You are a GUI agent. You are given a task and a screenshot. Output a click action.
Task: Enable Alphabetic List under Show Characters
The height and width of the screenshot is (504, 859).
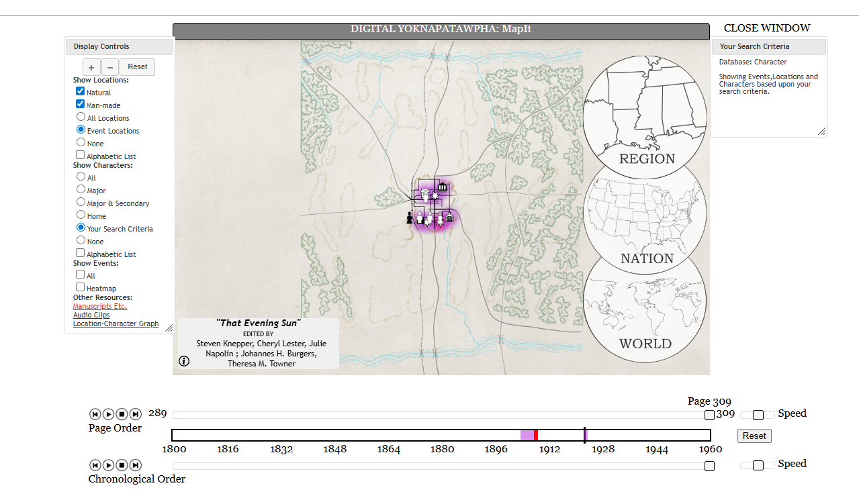tap(81, 253)
